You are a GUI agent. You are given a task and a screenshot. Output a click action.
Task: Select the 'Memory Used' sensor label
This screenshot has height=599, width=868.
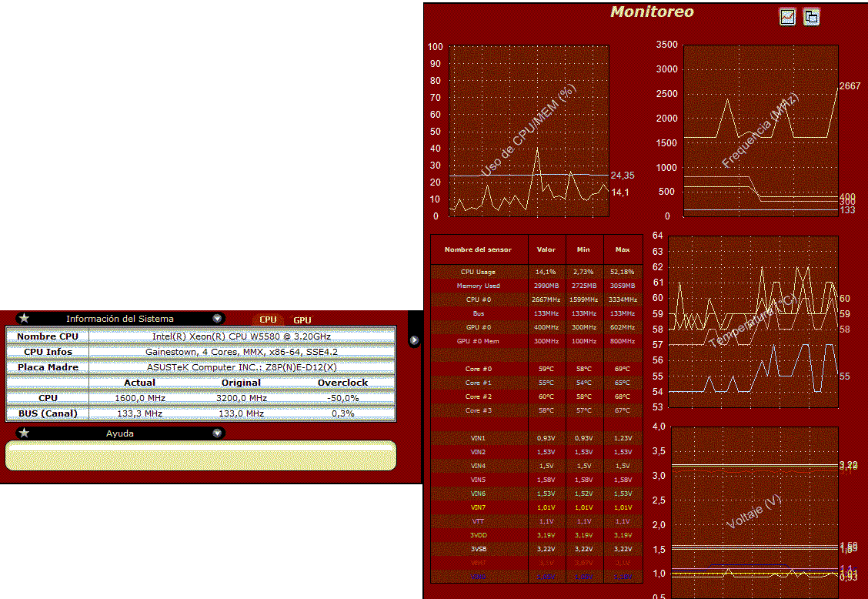click(x=479, y=286)
